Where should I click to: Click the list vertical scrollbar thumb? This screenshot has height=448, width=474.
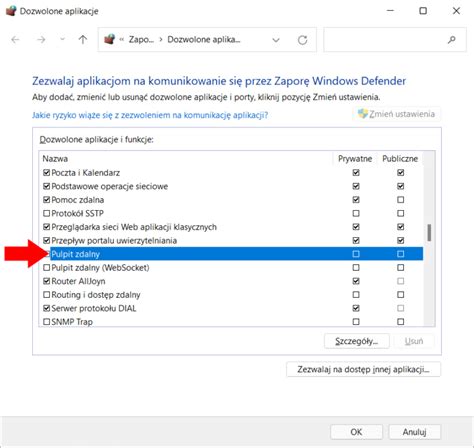point(429,232)
